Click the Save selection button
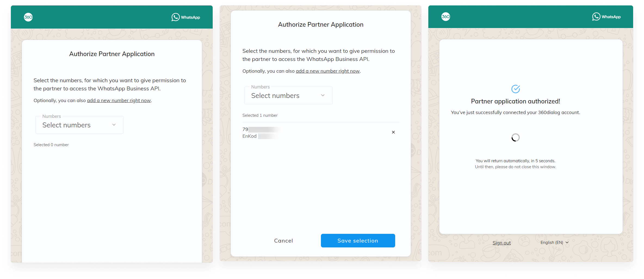The height and width of the screenshot is (279, 644). tap(358, 241)
